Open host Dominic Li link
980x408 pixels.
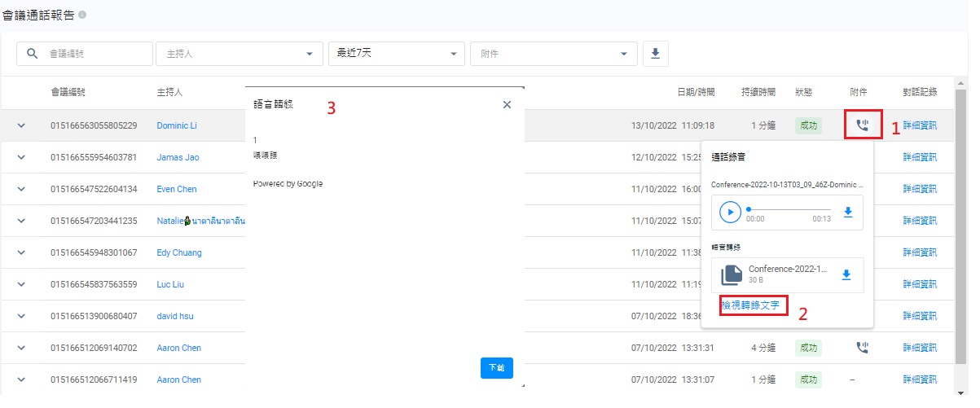[x=177, y=126]
